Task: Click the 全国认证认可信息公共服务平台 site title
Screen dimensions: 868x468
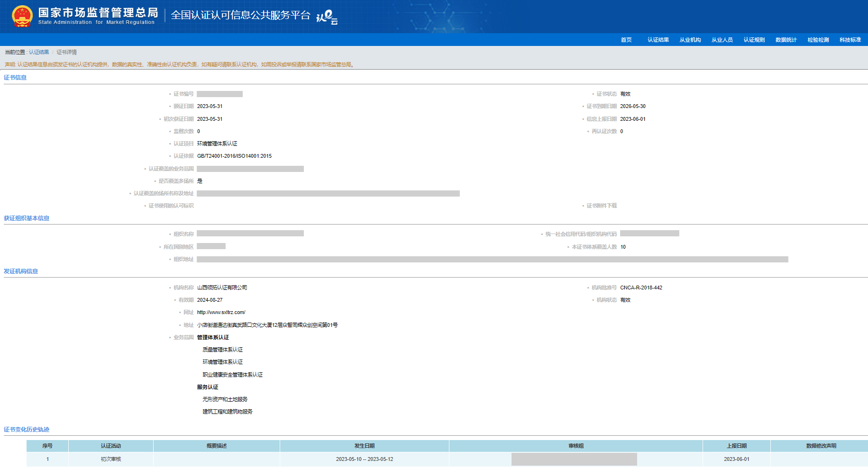Action: [240, 15]
